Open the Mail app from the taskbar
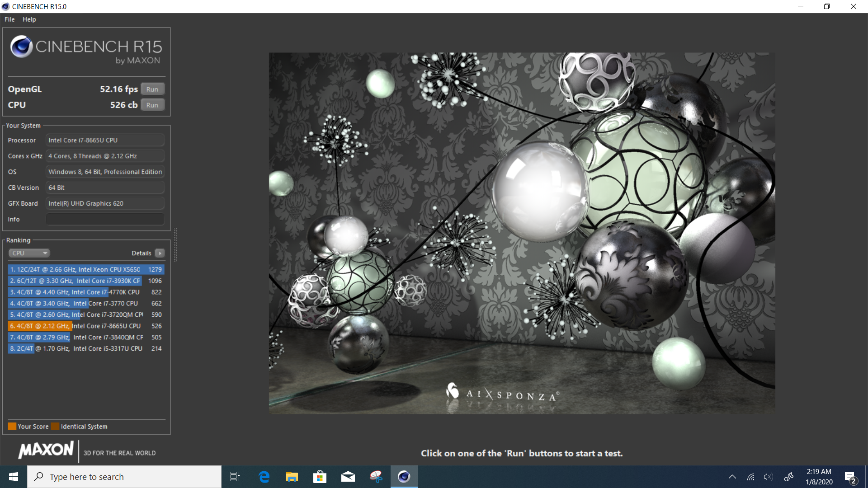 coord(348,477)
